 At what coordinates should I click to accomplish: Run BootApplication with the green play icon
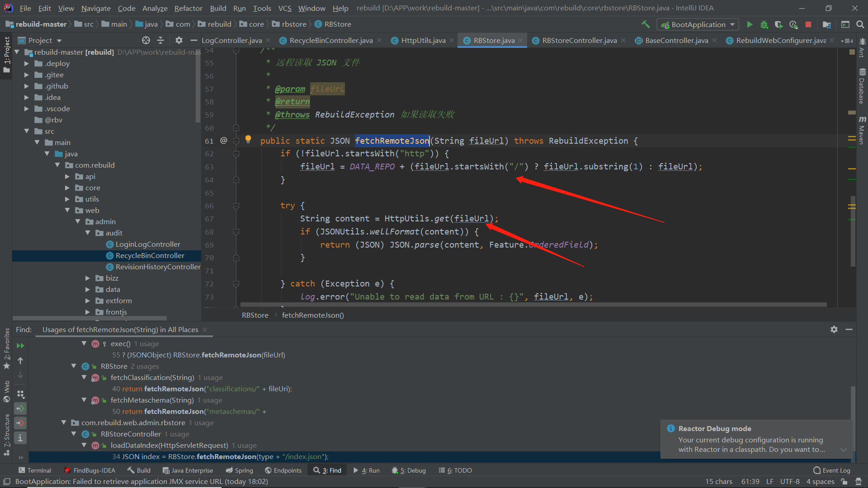point(750,24)
